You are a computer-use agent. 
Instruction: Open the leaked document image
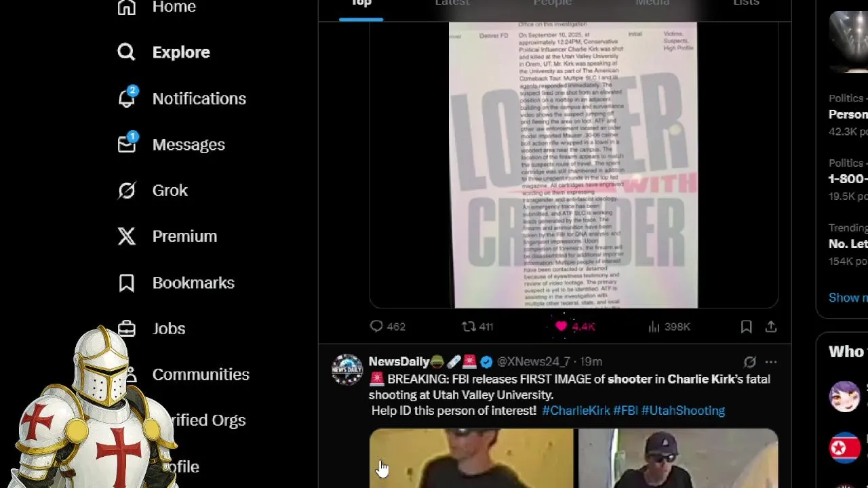click(x=574, y=165)
